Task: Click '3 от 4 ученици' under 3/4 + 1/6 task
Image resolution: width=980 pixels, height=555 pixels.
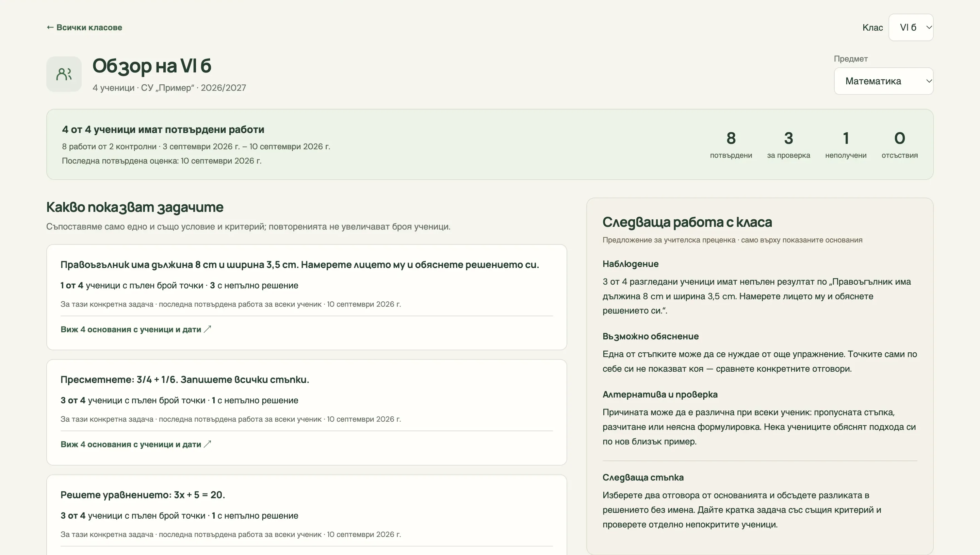Action: point(133,401)
